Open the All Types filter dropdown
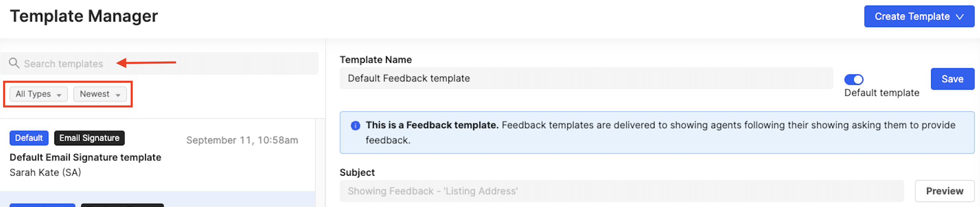 38,94
